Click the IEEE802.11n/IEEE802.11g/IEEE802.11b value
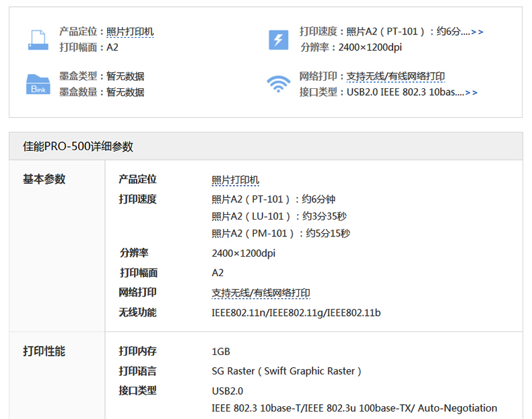532x419 pixels. 296,313
